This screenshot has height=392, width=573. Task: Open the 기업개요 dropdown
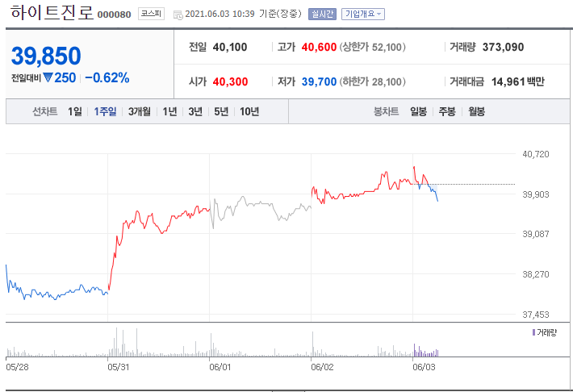(x=363, y=14)
